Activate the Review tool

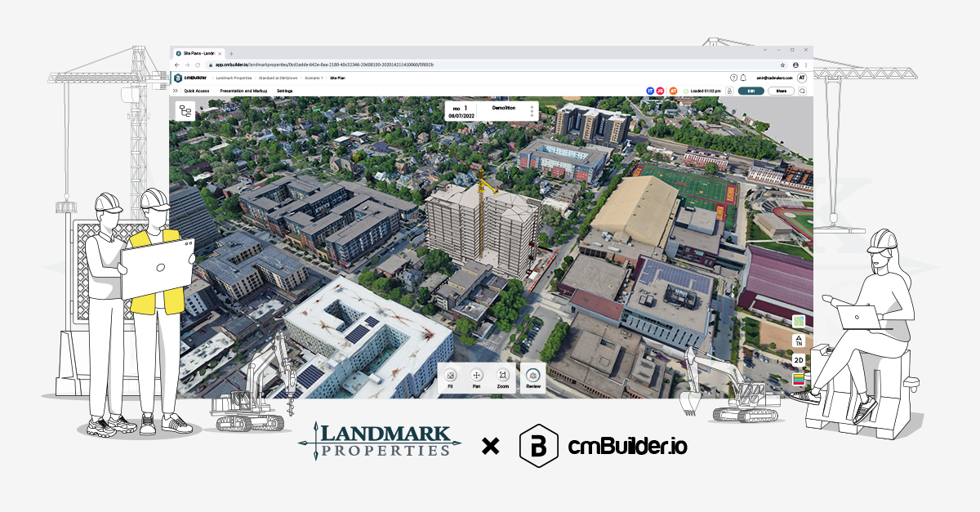point(533,376)
